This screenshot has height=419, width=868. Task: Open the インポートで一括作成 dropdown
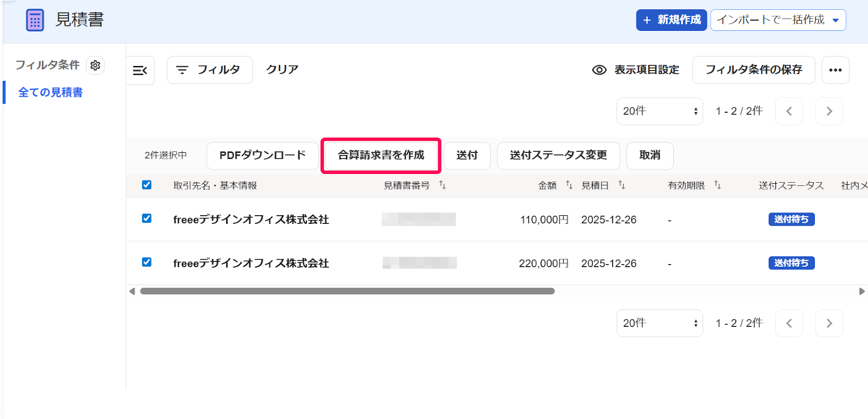(778, 20)
